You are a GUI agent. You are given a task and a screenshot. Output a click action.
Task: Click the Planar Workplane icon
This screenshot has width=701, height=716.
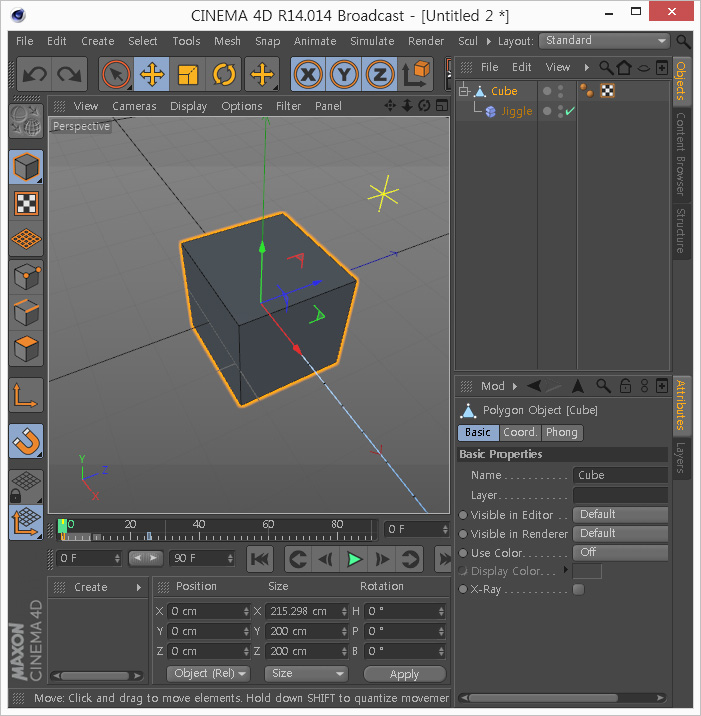26,523
